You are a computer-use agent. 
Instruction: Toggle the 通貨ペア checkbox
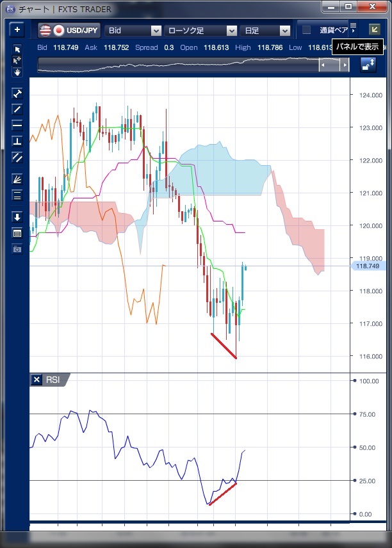307,30
